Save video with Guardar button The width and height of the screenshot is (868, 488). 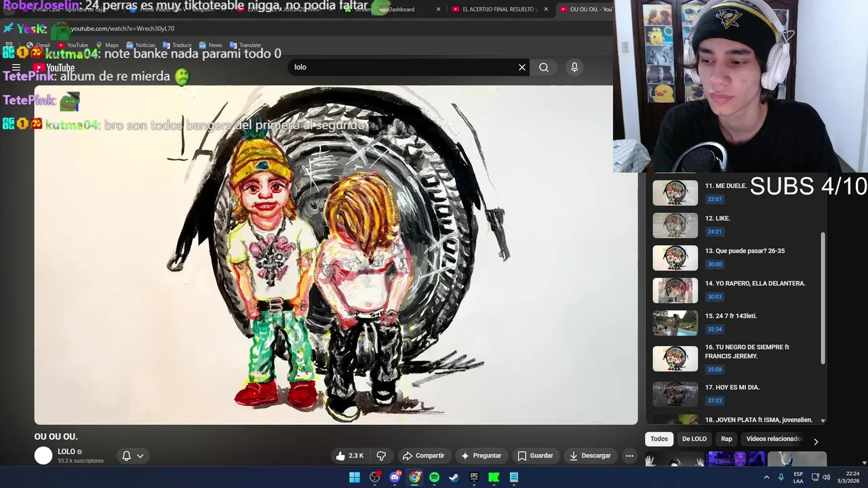click(535, 455)
